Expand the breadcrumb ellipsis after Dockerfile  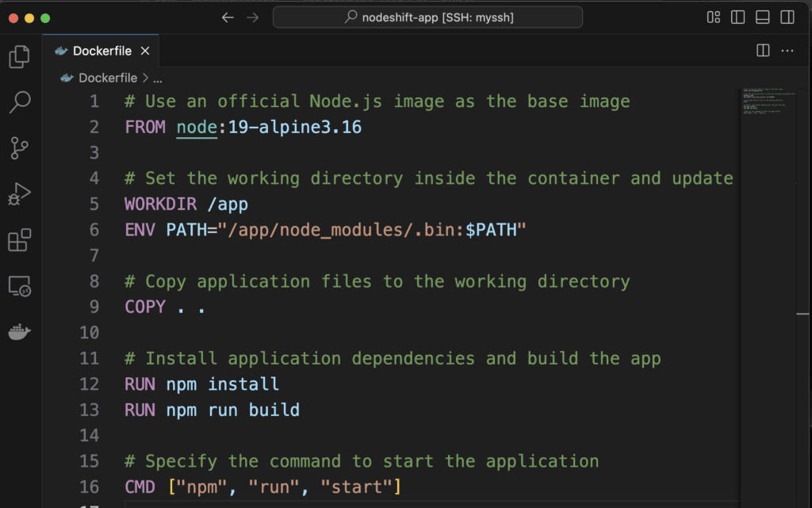pos(157,78)
